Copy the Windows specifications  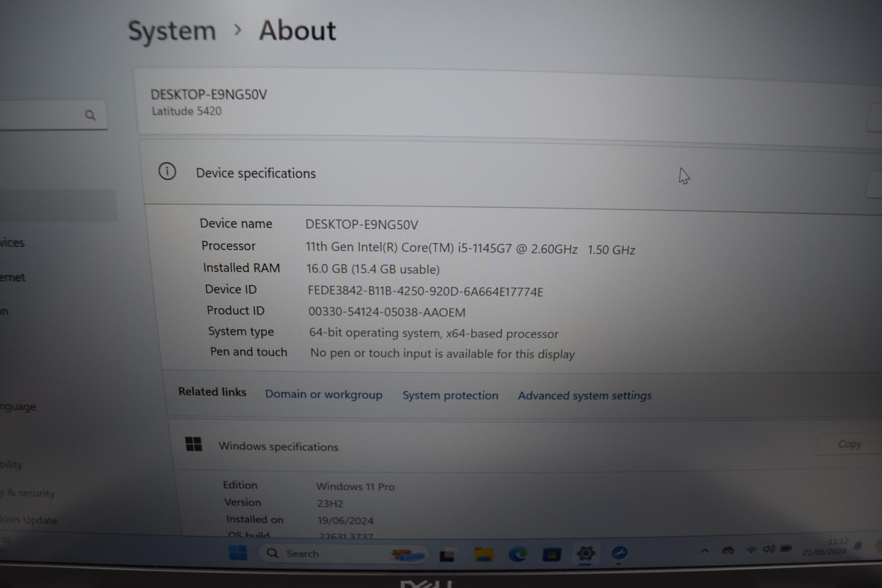coord(850,444)
